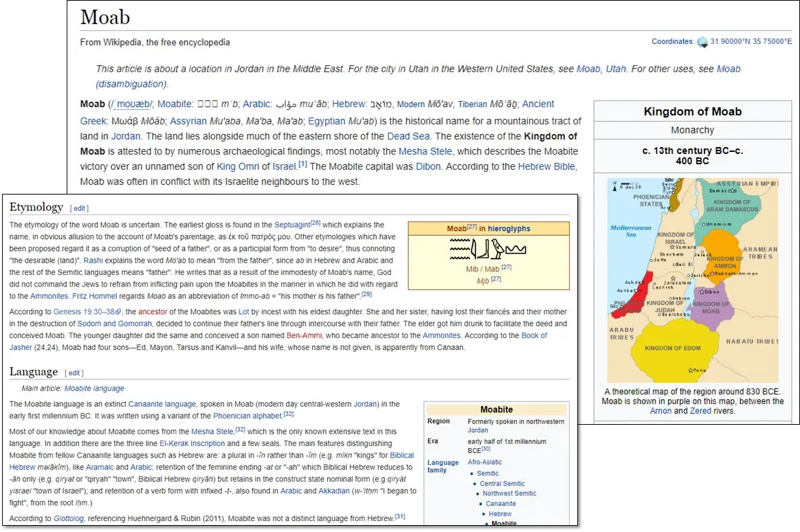Click the El-Kerak Inscription link
Screen dimensions: 800x532
coord(192,444)
